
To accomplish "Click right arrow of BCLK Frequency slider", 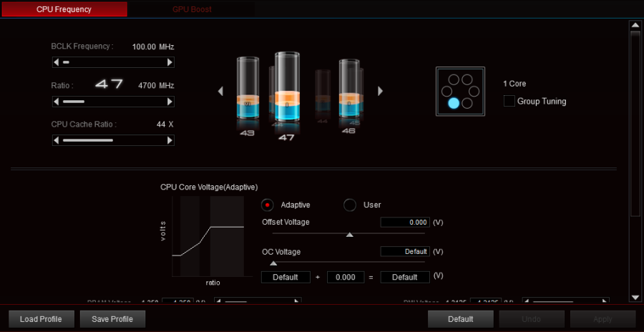I will [x=170, y=62].
